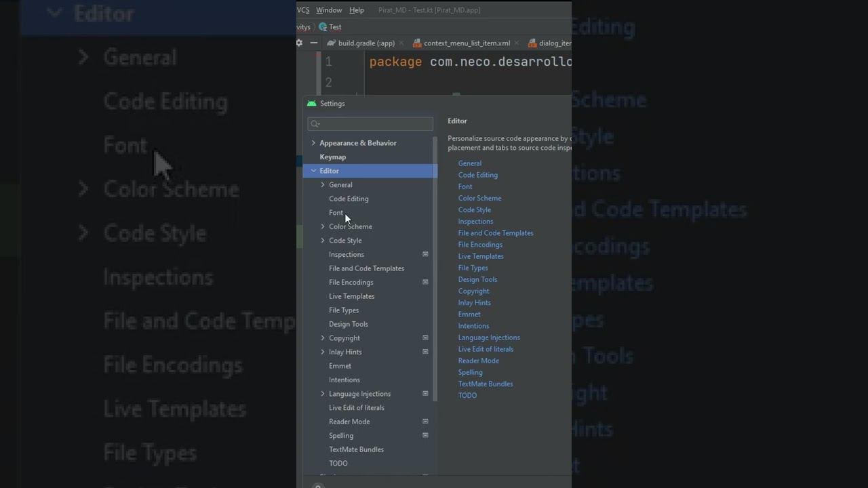Screen dimensions: 868x488
Task: Close the build.gradle (:app) tab
Action: 401,43
